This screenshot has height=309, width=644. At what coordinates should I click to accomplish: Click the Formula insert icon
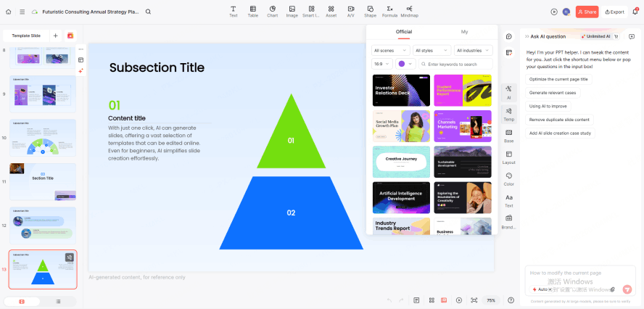coord(389,11)
